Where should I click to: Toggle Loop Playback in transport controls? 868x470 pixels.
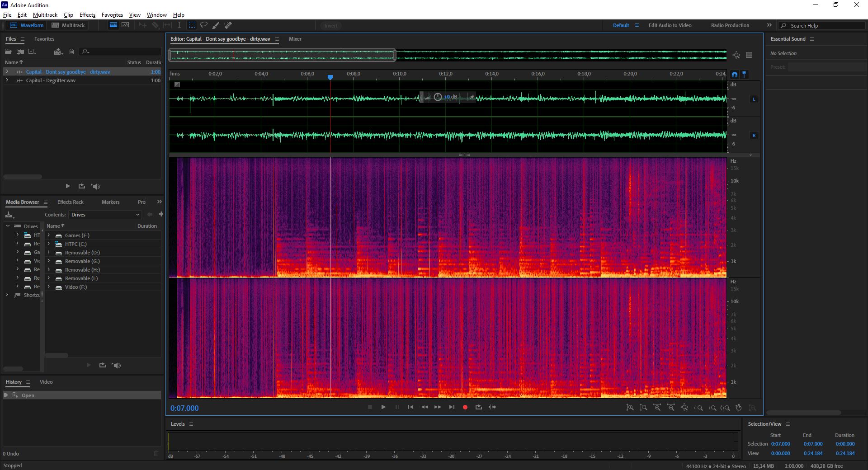(479, 407)
